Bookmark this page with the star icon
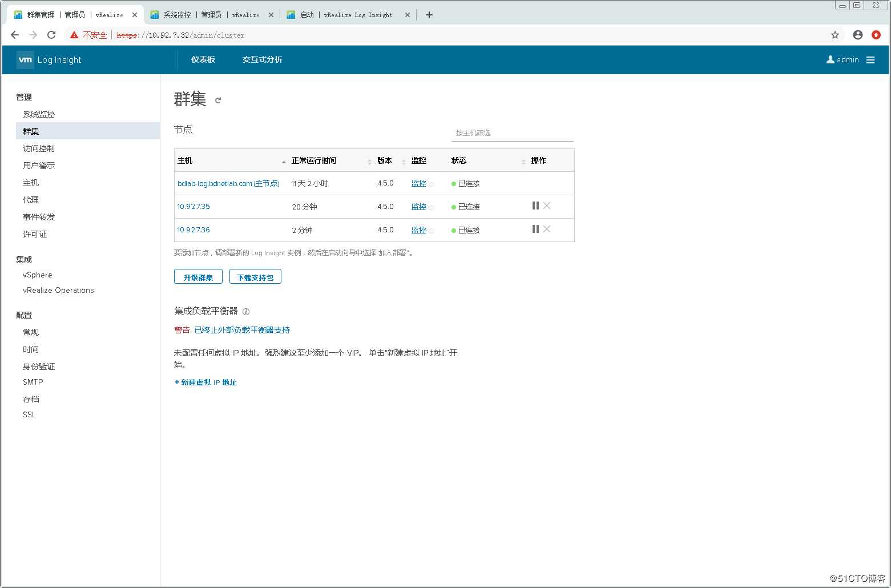Image resolution: width=891 pixels, height=588 pixels. tap(835, 35)
